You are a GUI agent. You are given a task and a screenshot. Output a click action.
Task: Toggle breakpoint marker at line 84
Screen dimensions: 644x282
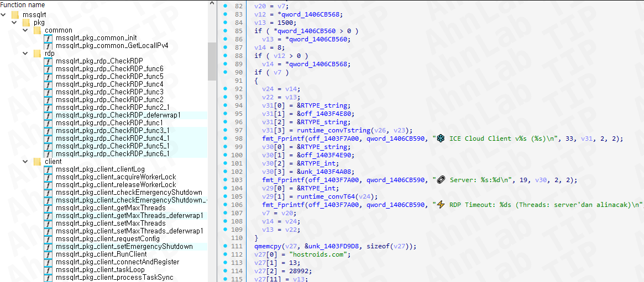[x=226, y=23]
